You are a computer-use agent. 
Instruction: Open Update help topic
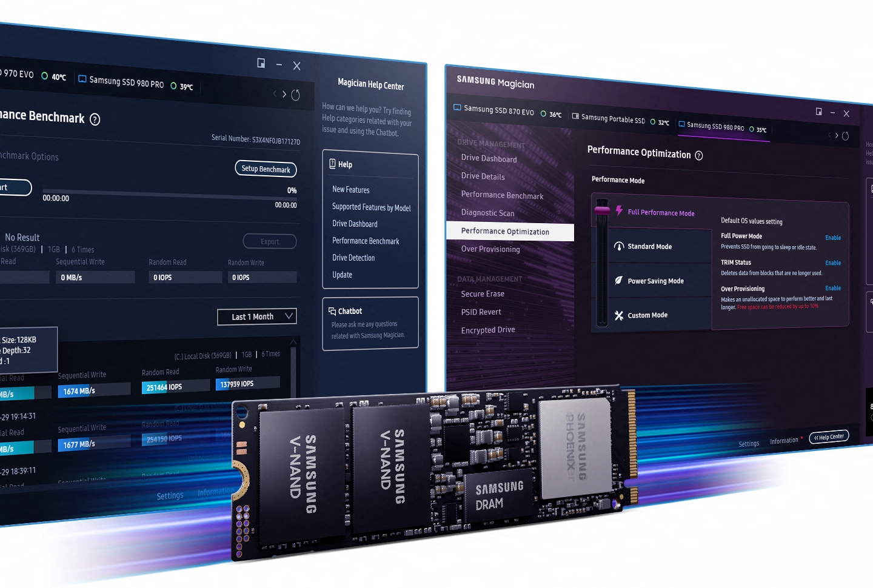tap(342, 275)
